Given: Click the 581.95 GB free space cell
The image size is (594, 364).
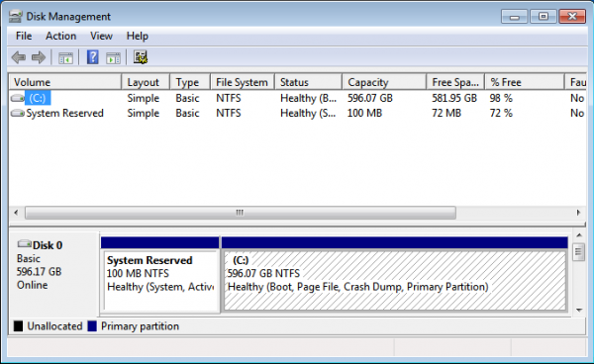Looking at the screenshot, I should point(454,98).
